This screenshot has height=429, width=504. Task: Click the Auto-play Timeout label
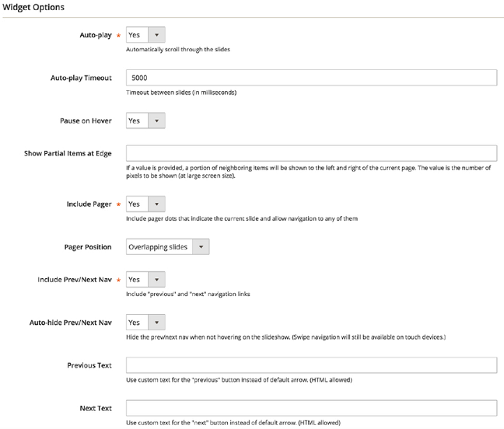(81, 78)
